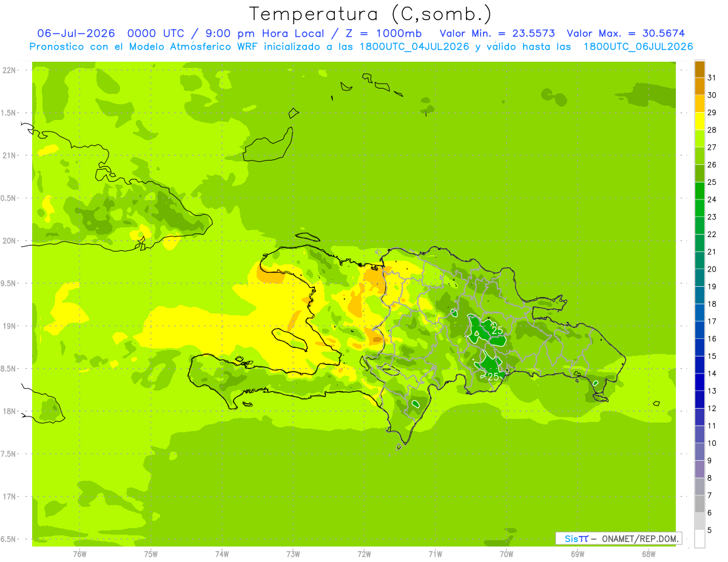Click the "21N" latitude label
The width and height of the screenshot is (728, 562).
pyautogui.click(x=9, y=155)
